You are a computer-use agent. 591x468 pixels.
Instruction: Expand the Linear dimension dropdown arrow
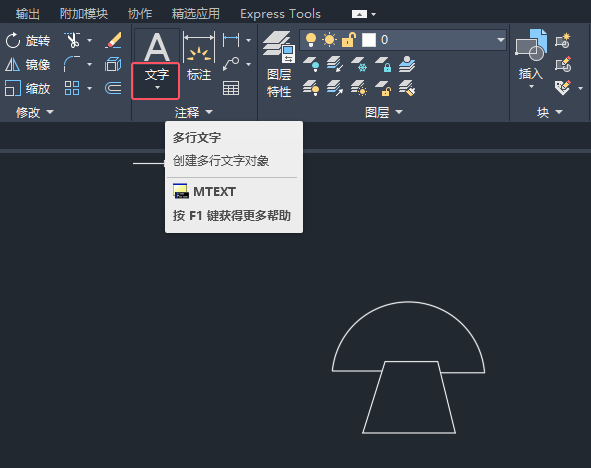coord(248,40)
